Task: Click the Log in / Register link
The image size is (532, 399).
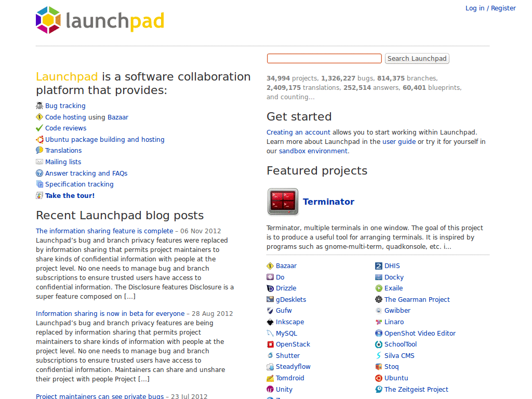Action: click(490, 8)
